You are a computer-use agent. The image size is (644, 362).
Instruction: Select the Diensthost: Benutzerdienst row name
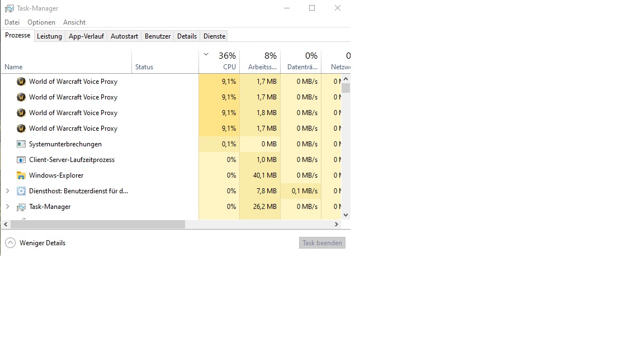(78, 191)
